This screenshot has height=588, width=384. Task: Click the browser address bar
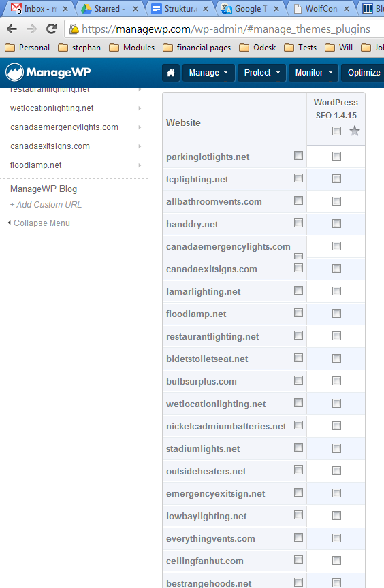(x=225, y=29)
